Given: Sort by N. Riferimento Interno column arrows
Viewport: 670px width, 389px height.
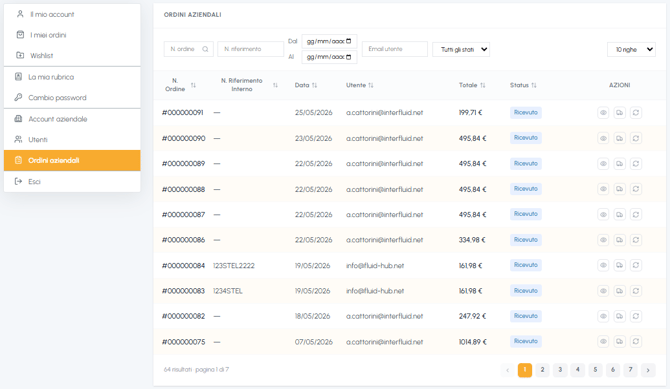Looking at the screenshot, I should (x=275, y=85).
